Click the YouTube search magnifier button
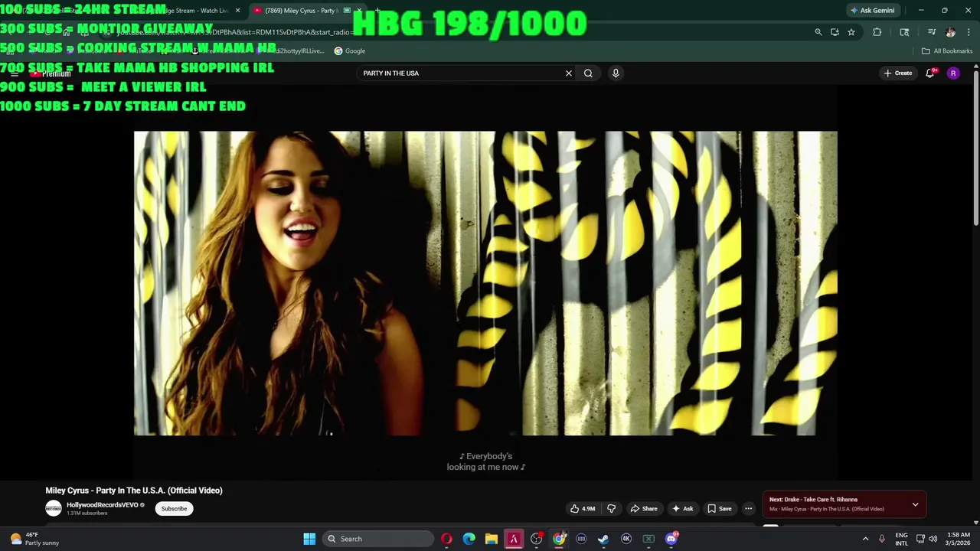The image size is (980, 551). tap(588, 73)
